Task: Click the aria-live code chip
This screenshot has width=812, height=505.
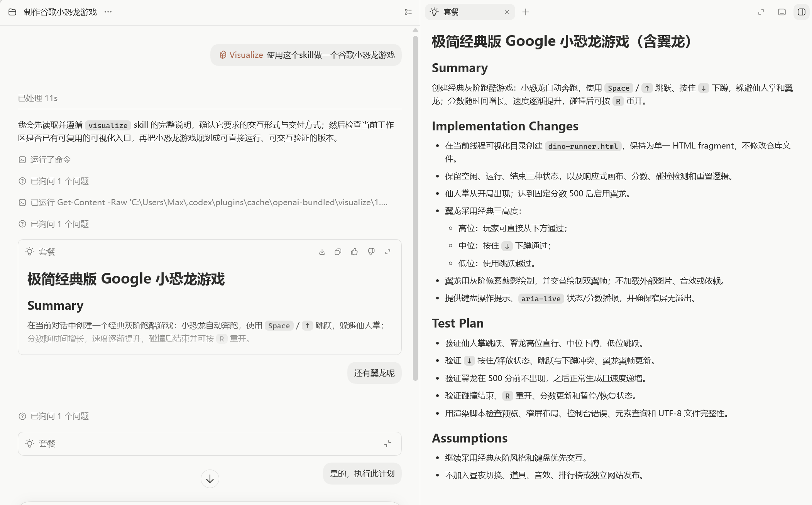Action: click(541, 299)
